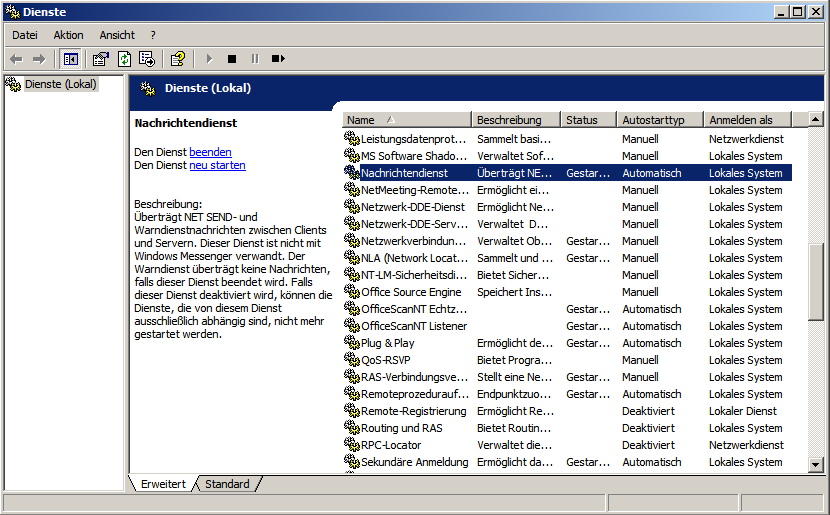Open the Properties toolbar icon
The width and height of the screenshot is (830, 515).
point(101,59)
